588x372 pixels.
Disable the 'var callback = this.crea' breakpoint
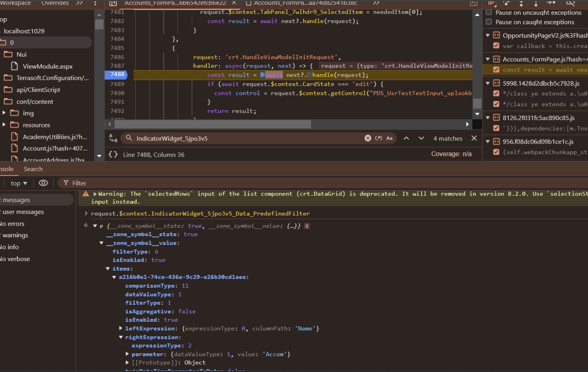tap(496, 46)
